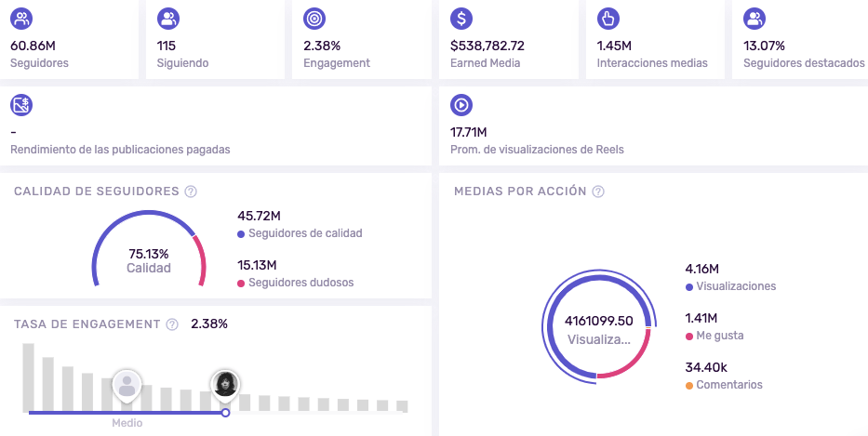Click the Seguidores destacados icon
This screenshot has width=868, height=436.
click(754, 19)
